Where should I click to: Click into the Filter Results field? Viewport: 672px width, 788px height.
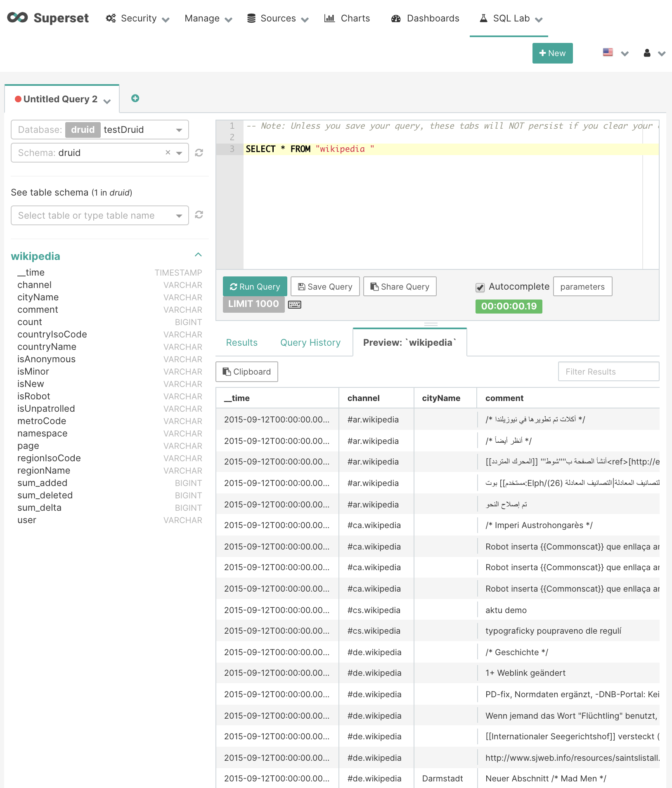point(608,372)
